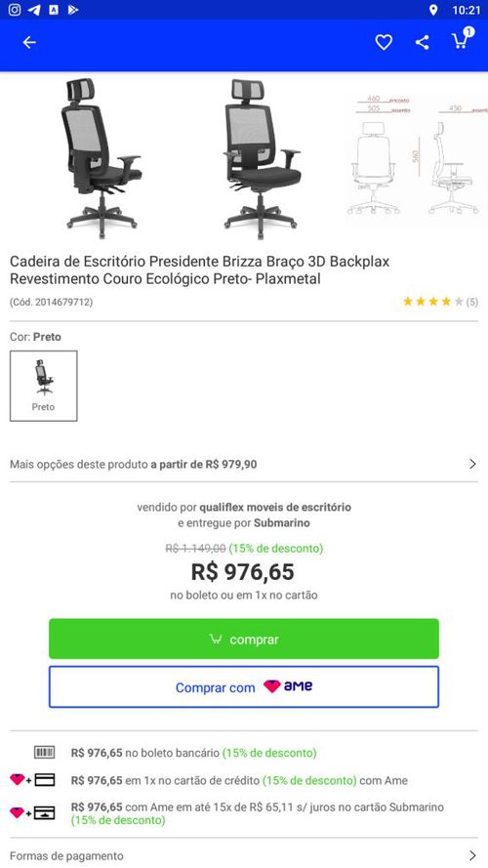
Task: Open the shopping cart icon
Action: pos(462,40)
